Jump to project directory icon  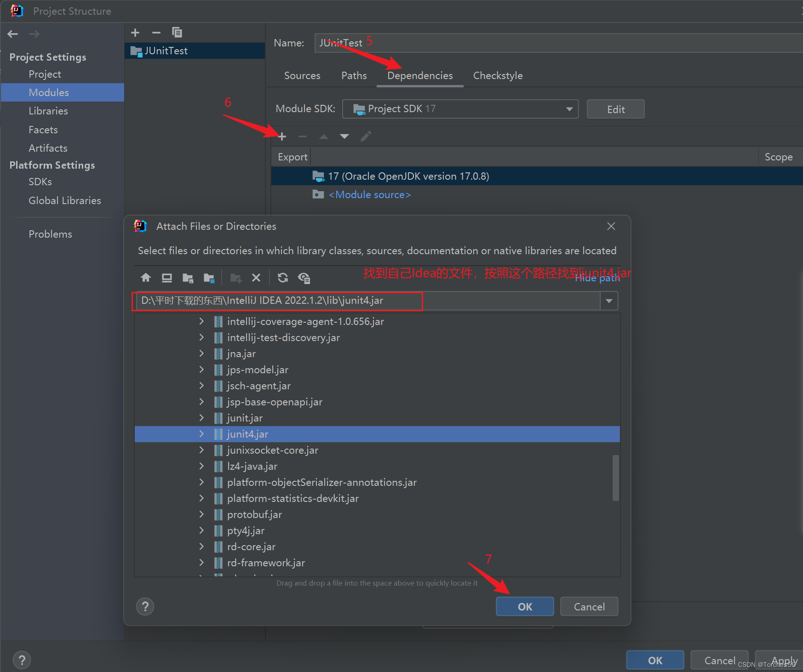(x=188, y=278)
